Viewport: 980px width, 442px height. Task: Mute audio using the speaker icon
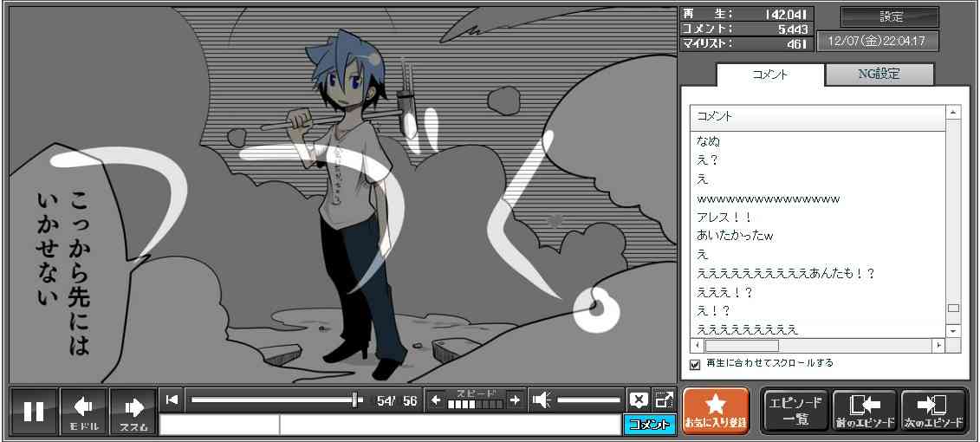click(x=542, y=400)
